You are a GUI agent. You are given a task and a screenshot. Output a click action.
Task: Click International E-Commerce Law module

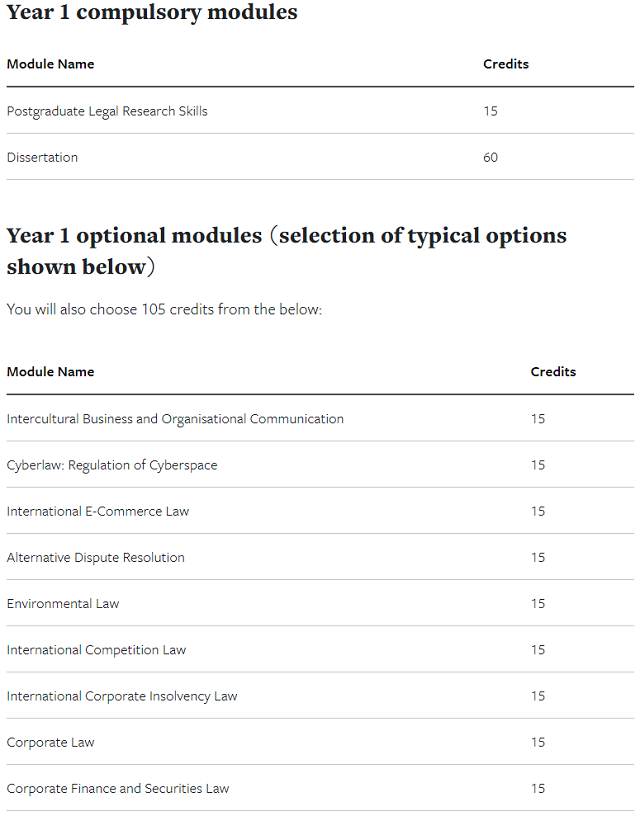[98, 512]
